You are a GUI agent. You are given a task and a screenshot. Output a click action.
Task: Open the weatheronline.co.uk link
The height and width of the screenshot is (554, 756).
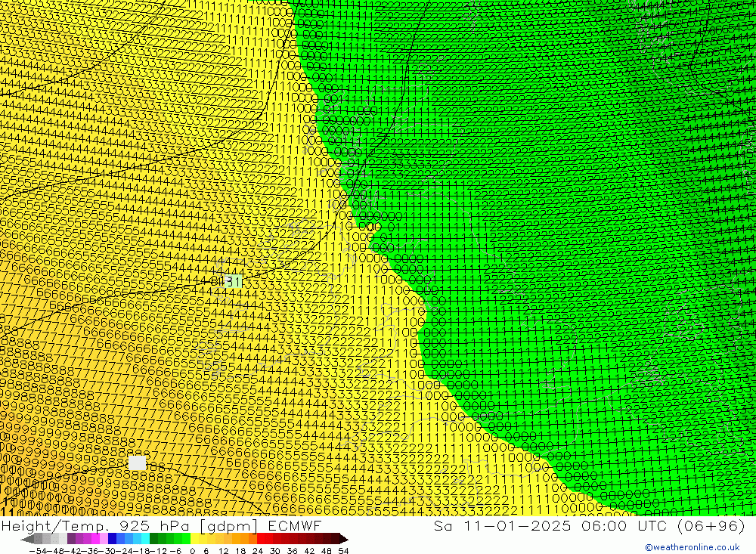692,547
